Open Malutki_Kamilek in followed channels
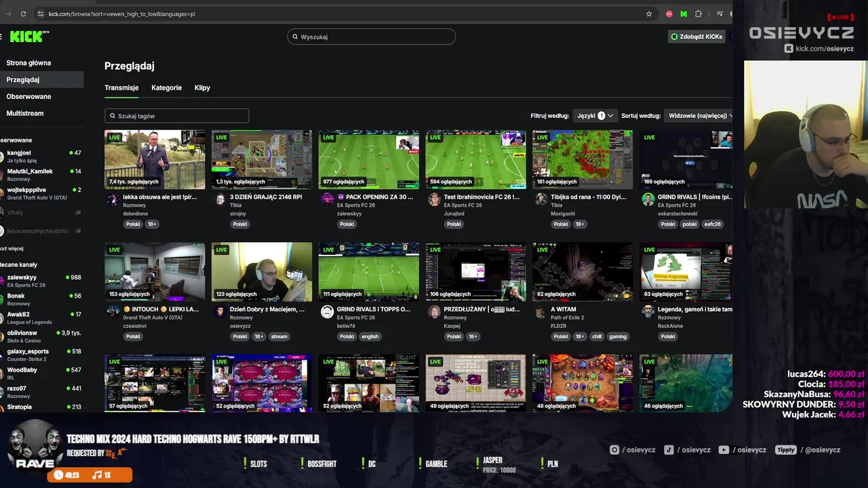Viewport: 868px width, 488px height. click(42, 175)
